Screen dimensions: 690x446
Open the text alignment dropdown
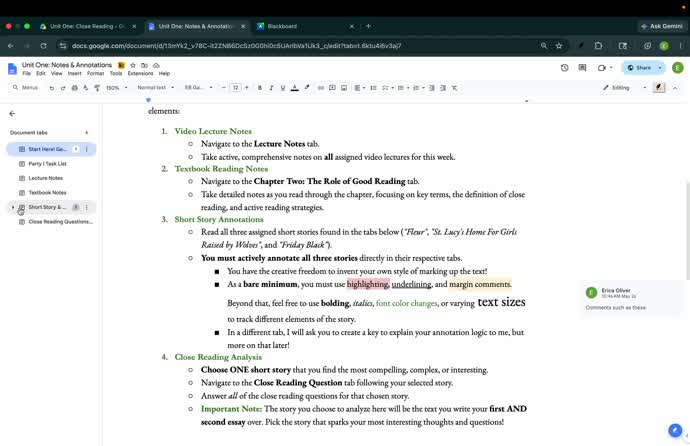click(x=360, y=88)
